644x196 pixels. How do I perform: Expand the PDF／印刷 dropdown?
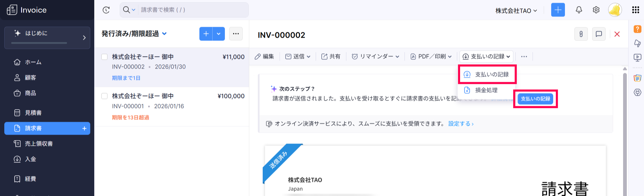[431, 57]
